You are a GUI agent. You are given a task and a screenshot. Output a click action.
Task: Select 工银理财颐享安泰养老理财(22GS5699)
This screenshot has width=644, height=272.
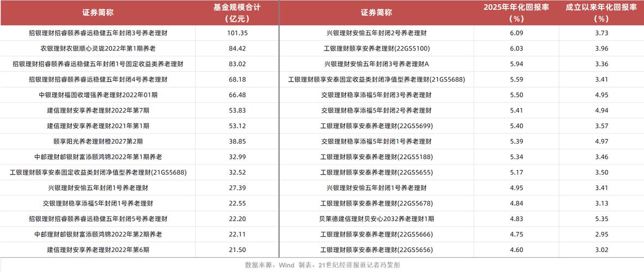(376, 126)
